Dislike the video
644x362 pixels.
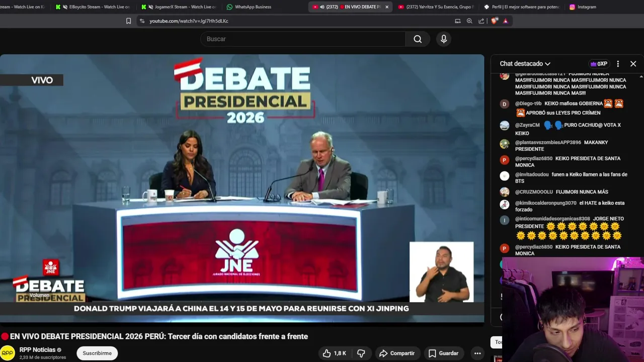pyautogui.click(x=361, y=353)
